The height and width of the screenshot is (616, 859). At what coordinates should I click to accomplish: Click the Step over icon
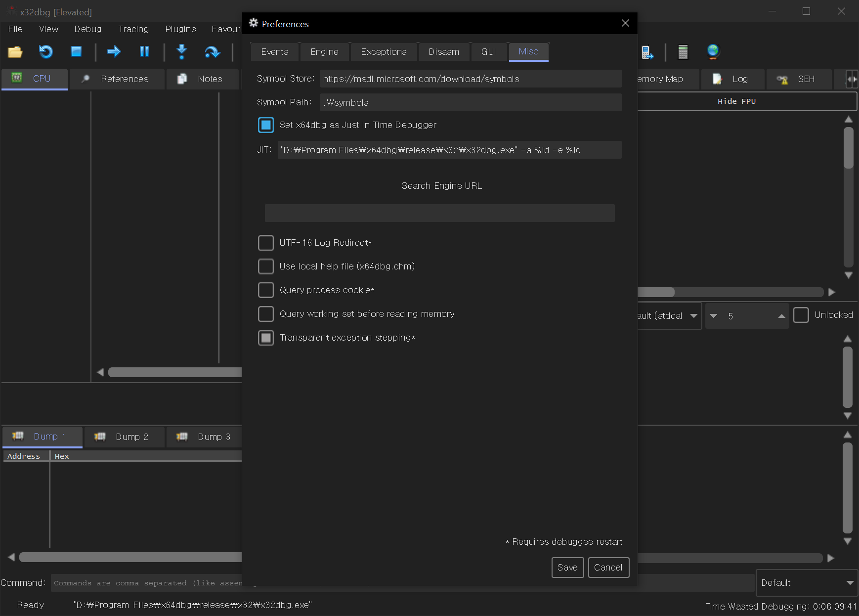[212, 51]
